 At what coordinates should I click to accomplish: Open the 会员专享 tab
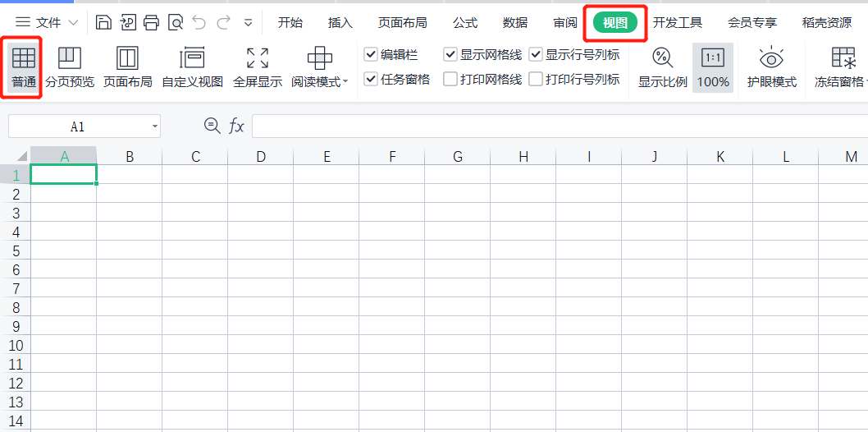(752, 23)
